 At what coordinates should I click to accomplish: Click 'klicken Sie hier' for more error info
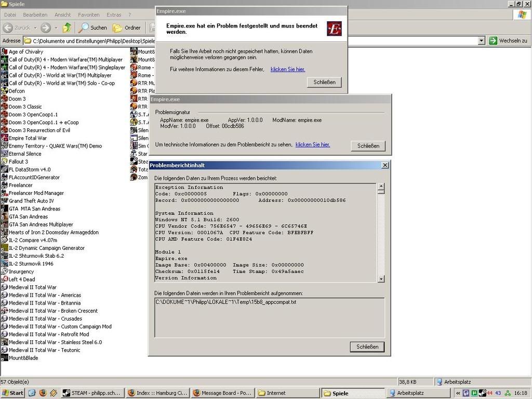click(288, 69)
